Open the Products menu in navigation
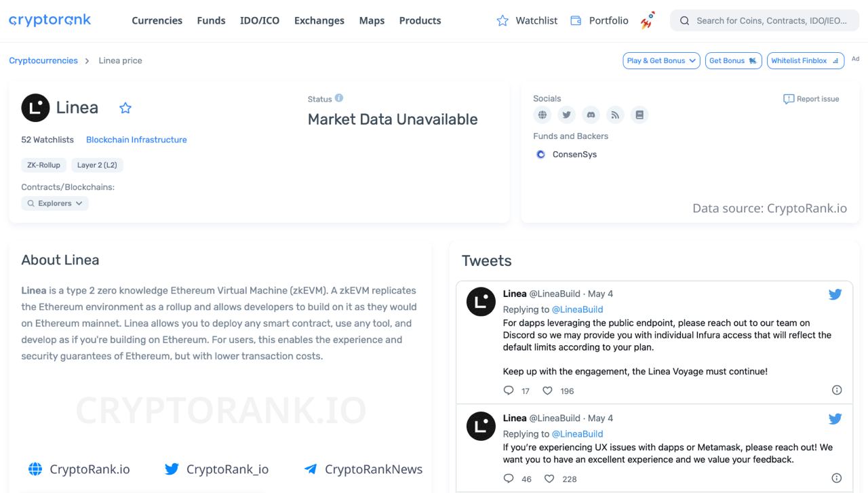 pyautogui.click(x=420, y=21)
